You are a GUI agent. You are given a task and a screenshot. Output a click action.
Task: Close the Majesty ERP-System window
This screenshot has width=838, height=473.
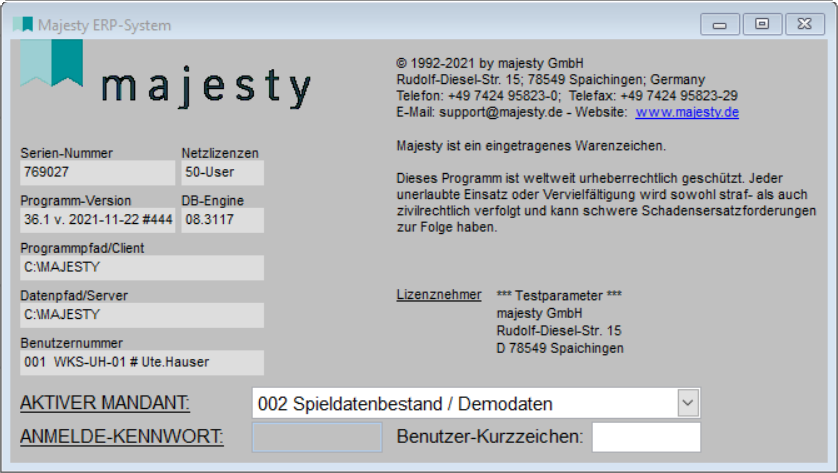click(804, 25)
